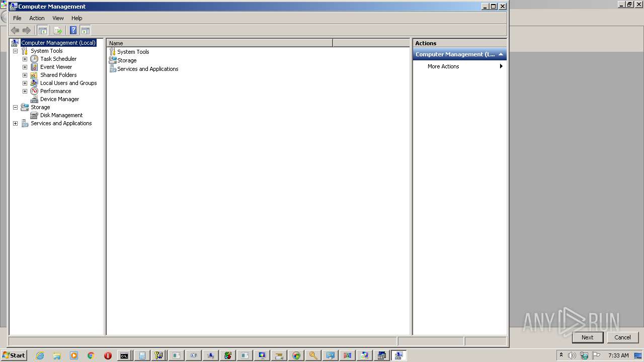
Task: Select System Tools node in left tree
Action: coord(46,51)
